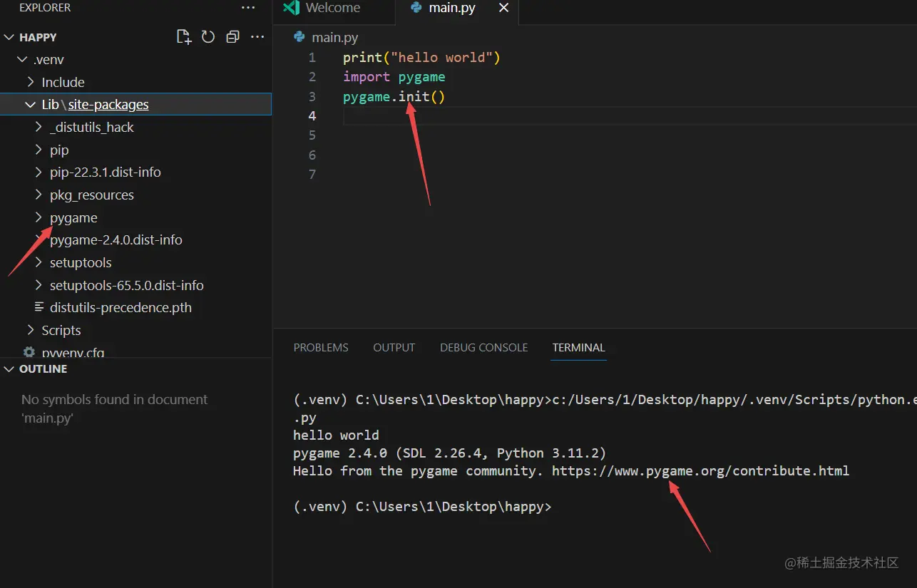Image resolution: width=917 pixels, height=588 pixels.
Task: Click the New File icon in Explorer
Action: [x=184, y=37]
